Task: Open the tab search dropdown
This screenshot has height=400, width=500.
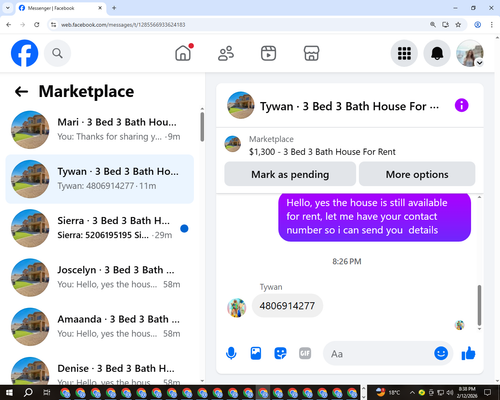Action: (8, 8)
